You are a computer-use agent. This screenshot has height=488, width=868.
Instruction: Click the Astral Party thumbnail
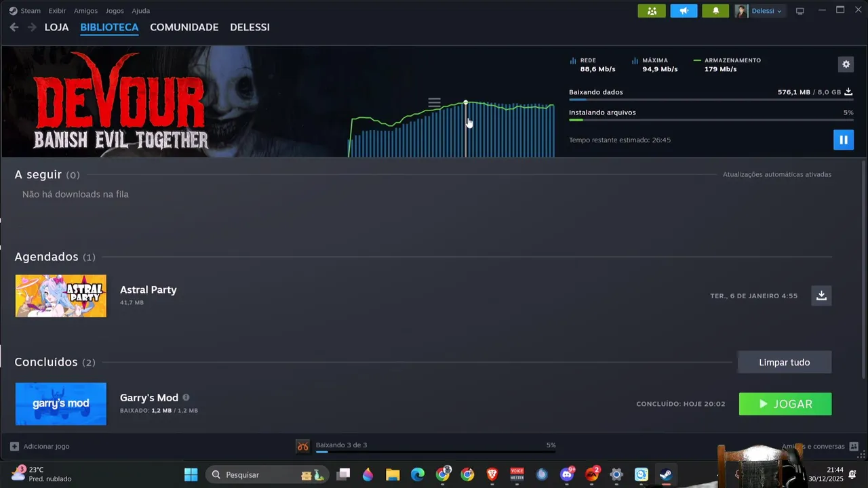pos(61,296)
